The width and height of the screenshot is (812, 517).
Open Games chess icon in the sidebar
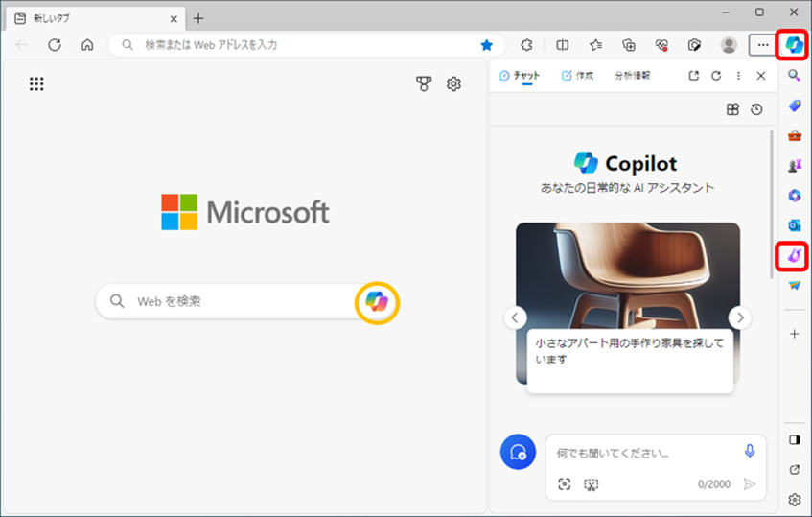794,166
